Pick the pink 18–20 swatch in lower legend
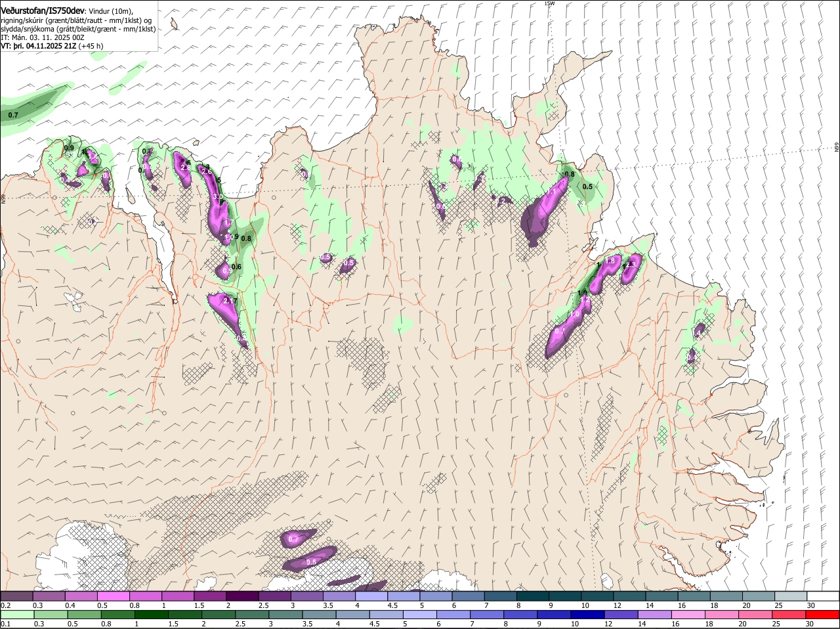 [x=722, y=615]
